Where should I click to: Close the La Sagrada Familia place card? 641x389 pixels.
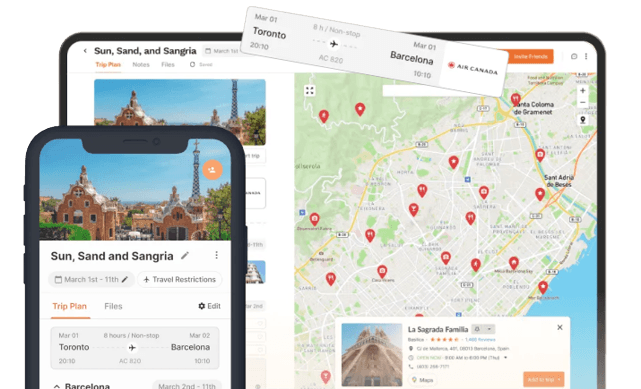[560, 327]
